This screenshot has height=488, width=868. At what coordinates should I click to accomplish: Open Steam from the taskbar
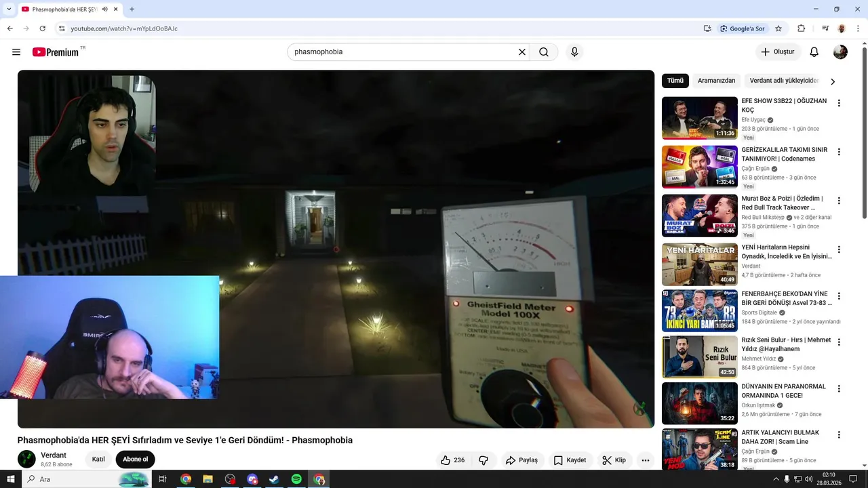[274, 479]
